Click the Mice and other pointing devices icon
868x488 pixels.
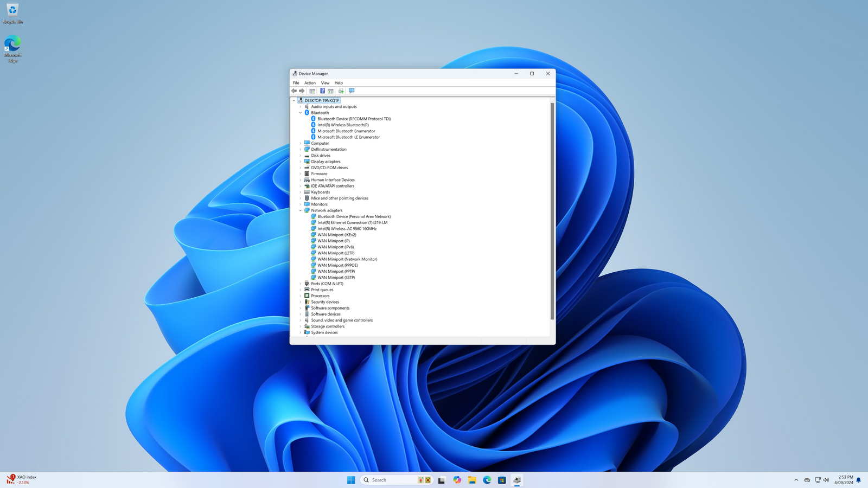[307, 198]
